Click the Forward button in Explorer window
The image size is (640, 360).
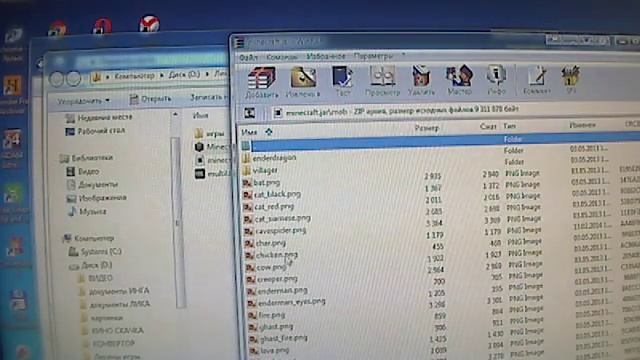click(x=73, y=78)
